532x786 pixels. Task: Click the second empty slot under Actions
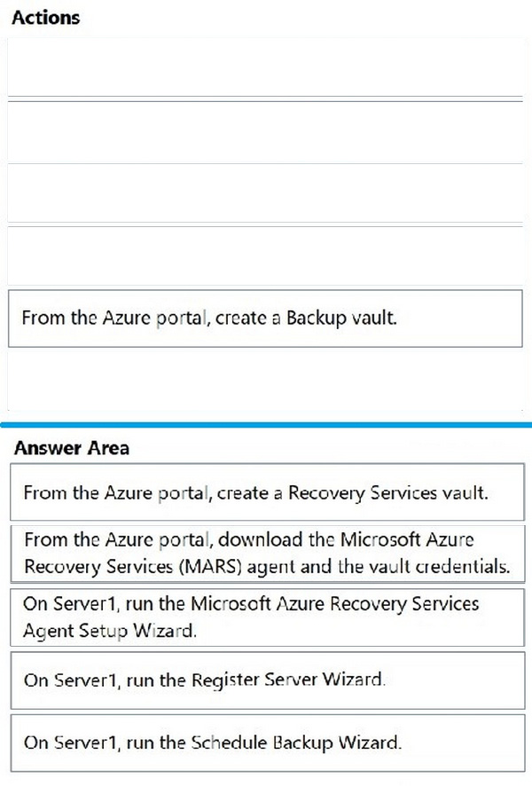tap(265, 132)
